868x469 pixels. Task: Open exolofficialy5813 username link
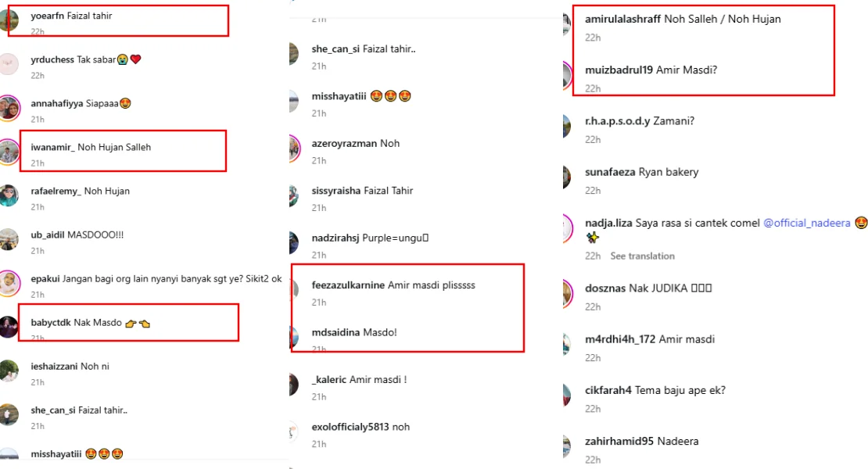pyautogui.click(x=350, y=427)
